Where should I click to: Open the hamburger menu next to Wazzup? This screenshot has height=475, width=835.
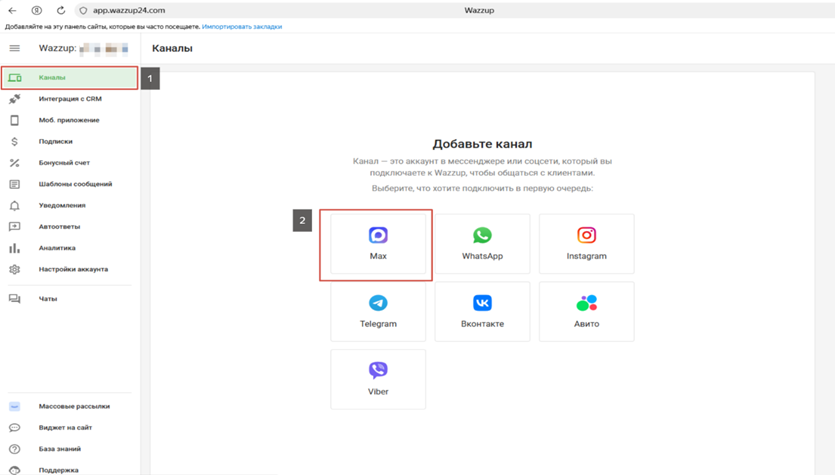pyautogui.click(x=14, y=48)
